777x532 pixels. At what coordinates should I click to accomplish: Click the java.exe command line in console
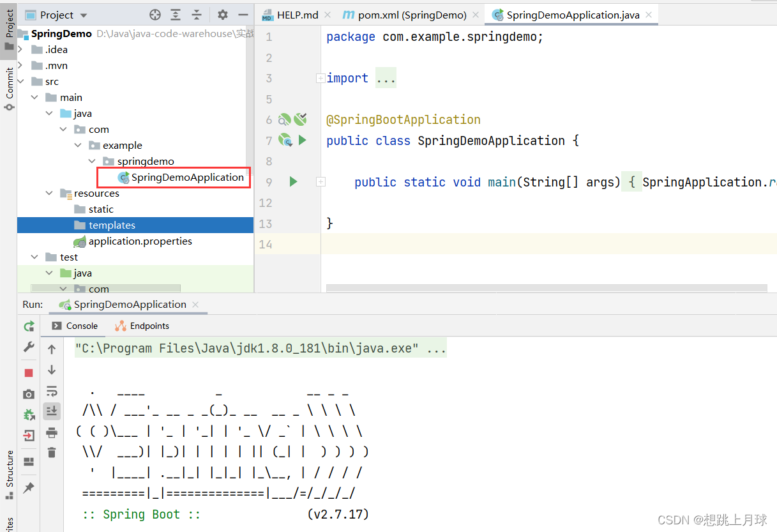[260, 349]
